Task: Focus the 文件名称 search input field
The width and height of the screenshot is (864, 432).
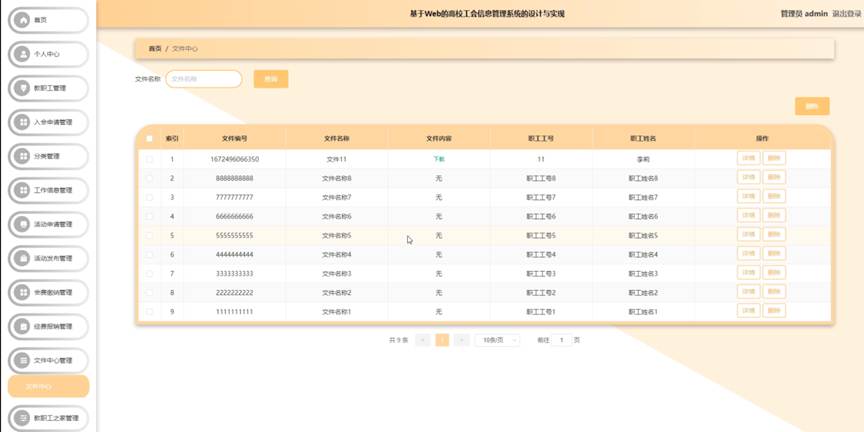Action: click(x=204, y=79)
